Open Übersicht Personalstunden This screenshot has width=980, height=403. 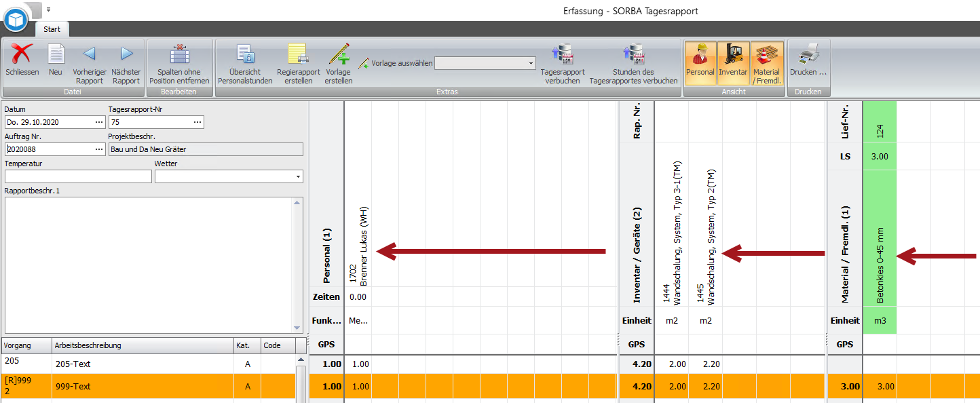(245, 62)
